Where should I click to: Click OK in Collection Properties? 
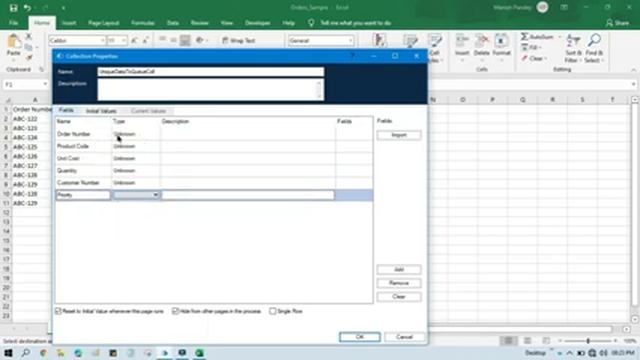(x=360, y=337)
